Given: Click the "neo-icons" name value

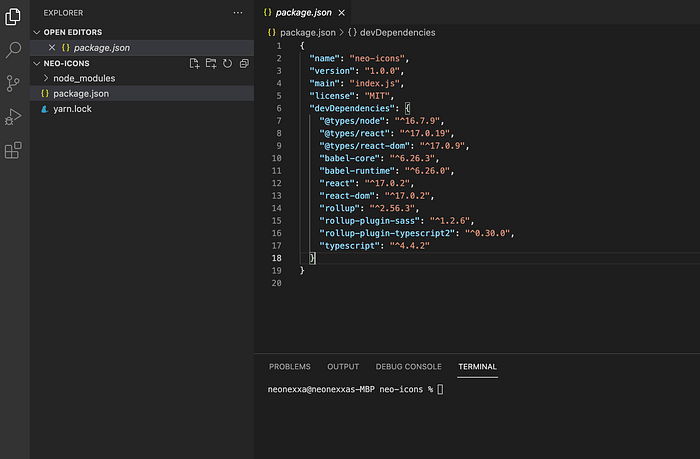Looking at the screenshot, I should pos(377,58).
